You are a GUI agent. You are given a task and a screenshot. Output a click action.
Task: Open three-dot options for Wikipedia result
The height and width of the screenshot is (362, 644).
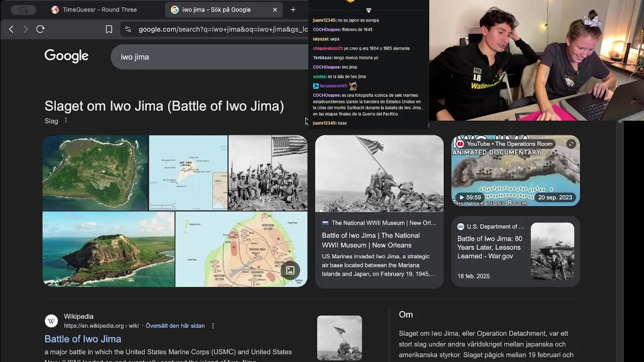(213, 326)
